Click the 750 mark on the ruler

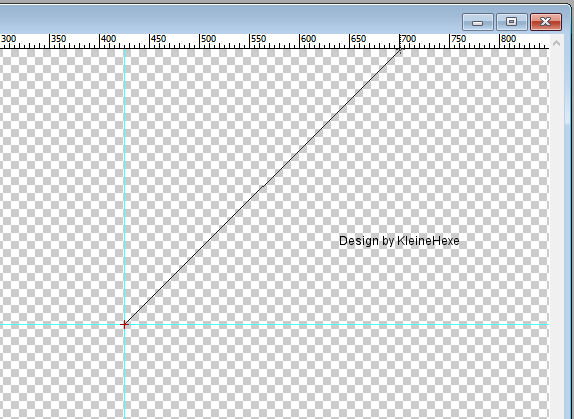point(459,39)
